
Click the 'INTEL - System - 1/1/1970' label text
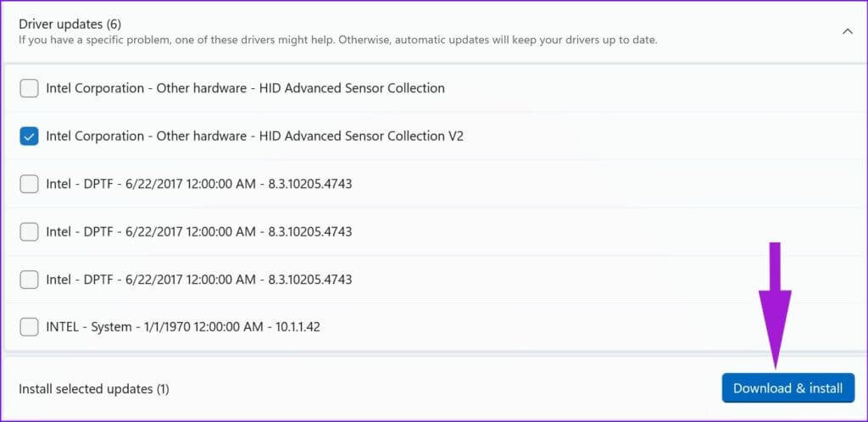pyautogui.click(x=183, y=327)
